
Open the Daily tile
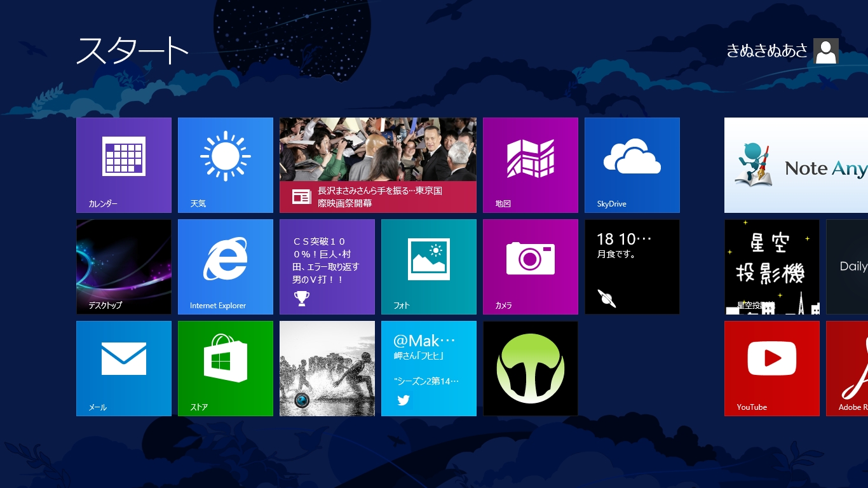tap(847, 267)
